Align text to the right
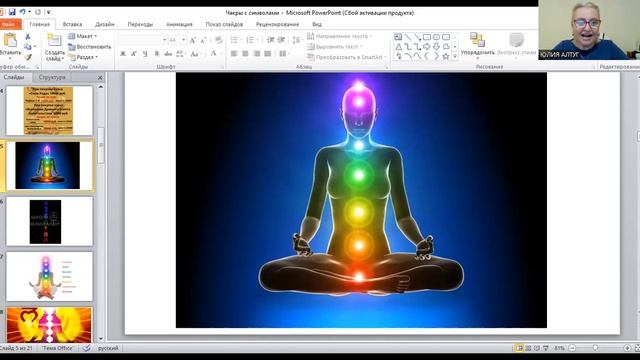Viewport: 640px width, 360px height. [x=256, y=53]
